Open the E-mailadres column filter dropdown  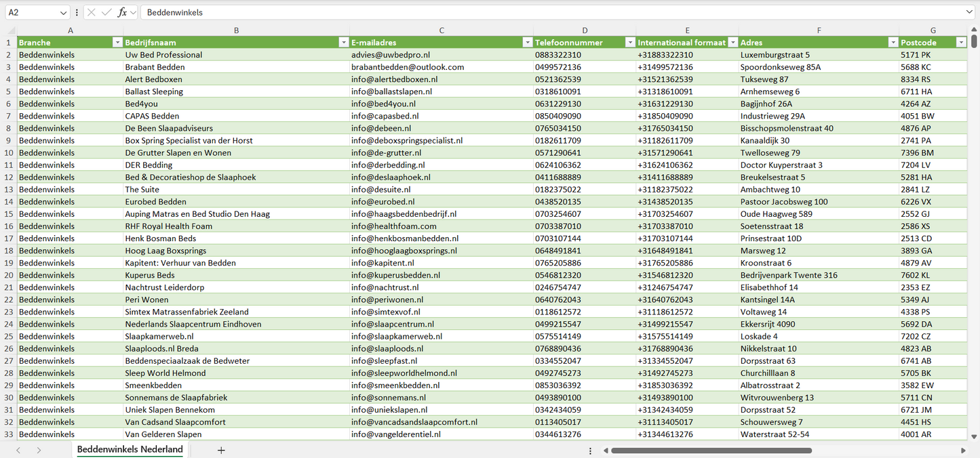coord(528,43)
